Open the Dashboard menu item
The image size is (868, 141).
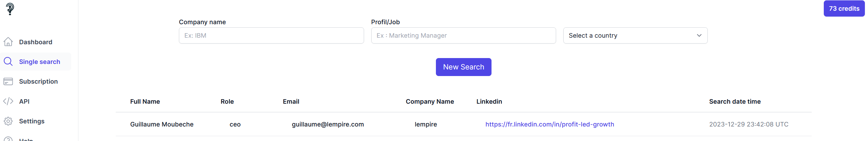(36, 42)
